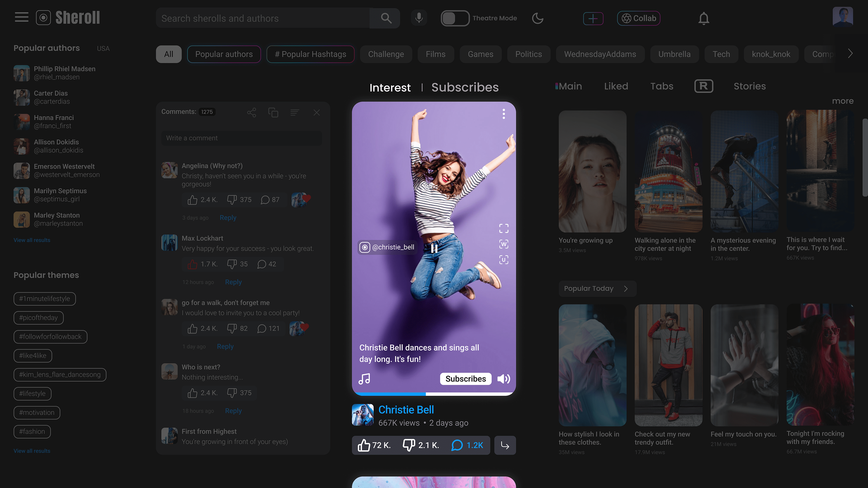Toggle the Theatre Mode switch
The image size is (868, 488).
click(x=454, y=18)
